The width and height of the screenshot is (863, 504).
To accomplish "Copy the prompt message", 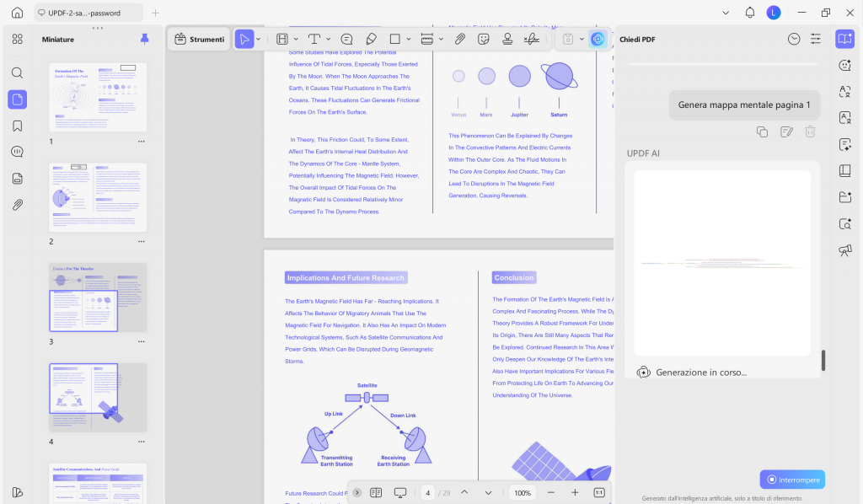I will (x=762, y=131).
